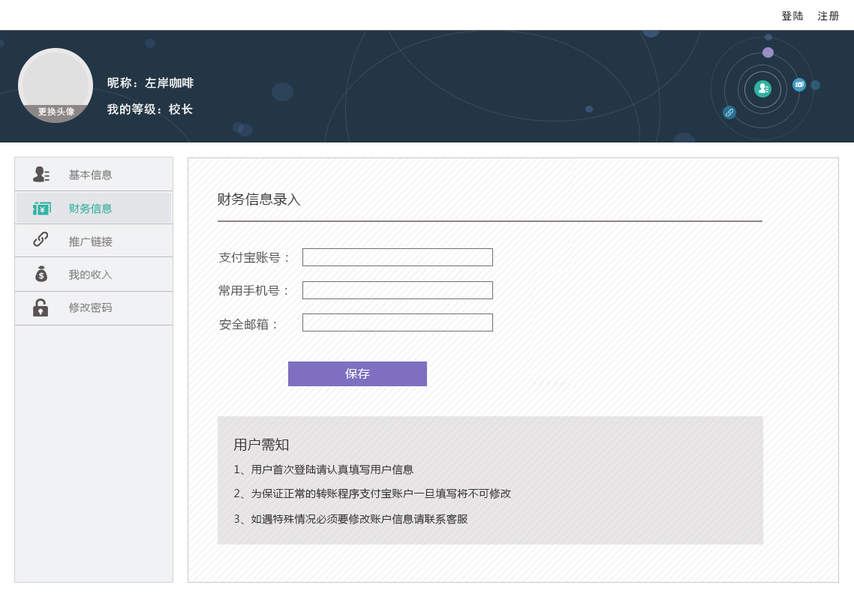Select the 安全邮箱 input field
Viewport: 854px width, 600px height.
tap(397, 322)
